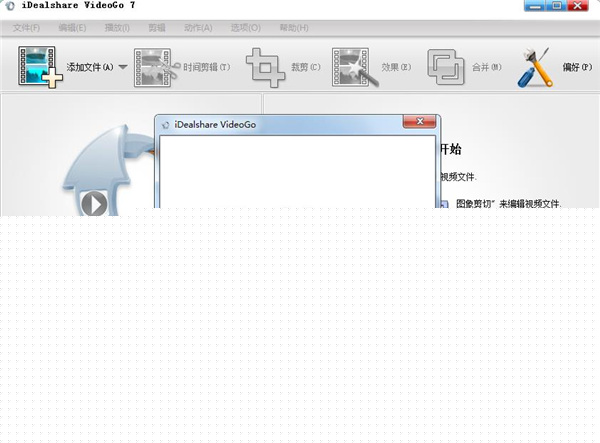Minimize the iDealshare VideoGo 7 window
Viewport: 600px width, 443px height.
pos(535,6)
